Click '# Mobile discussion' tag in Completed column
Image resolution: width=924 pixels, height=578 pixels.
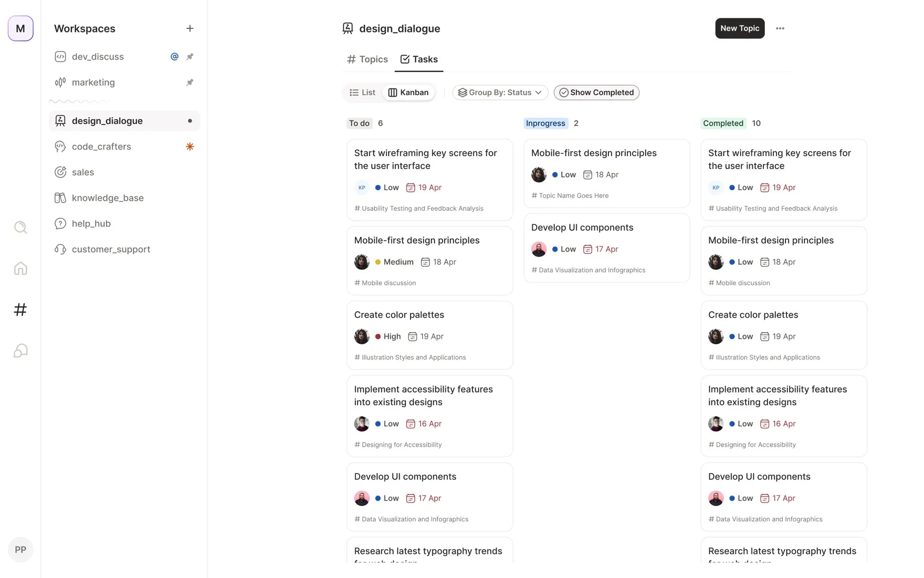click(739, 283)
